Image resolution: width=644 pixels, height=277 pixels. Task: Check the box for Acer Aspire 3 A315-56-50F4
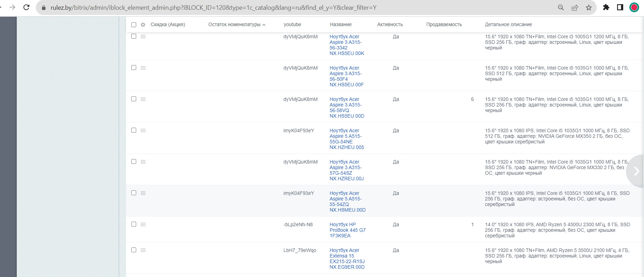(134, 68)
